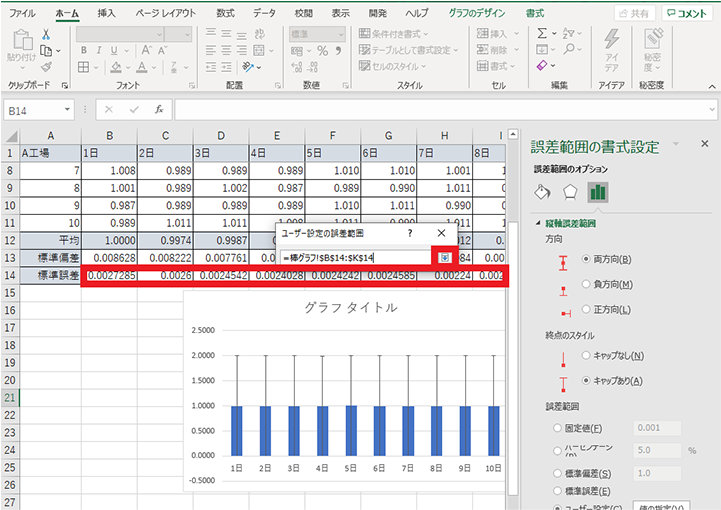Open the Error Bar Options bar chart tab
The height and width of the screenshot is (510, 721).
point(598,192)
